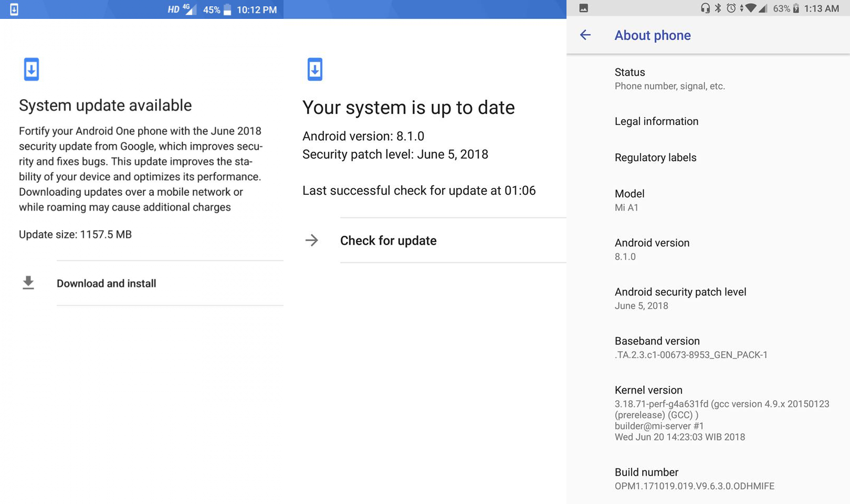Viewport: 850px width, 504px height.
Task: Open Status phone number and signal entry
Action: click(x=669, y=79)
